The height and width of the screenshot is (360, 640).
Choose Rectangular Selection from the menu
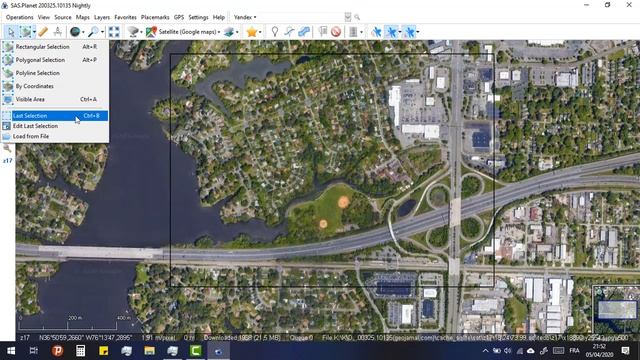55,47
